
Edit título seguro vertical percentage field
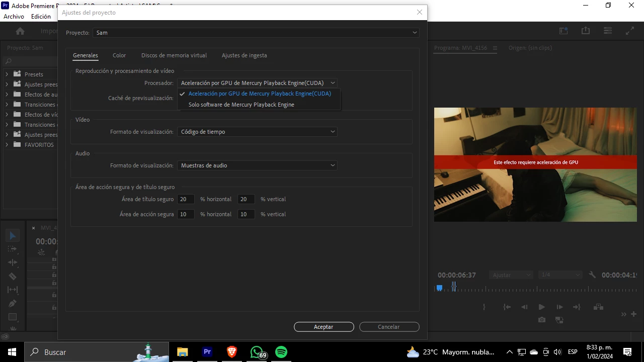pyautogui.click(x=246, y=199)
